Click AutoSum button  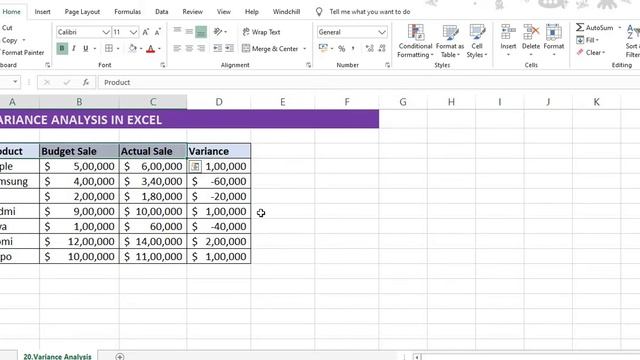(595, 27)
